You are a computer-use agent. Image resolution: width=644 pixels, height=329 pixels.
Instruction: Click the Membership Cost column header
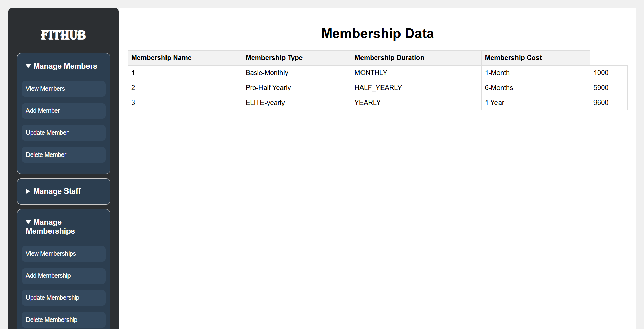pyautogui.click(x=513, y=58)
